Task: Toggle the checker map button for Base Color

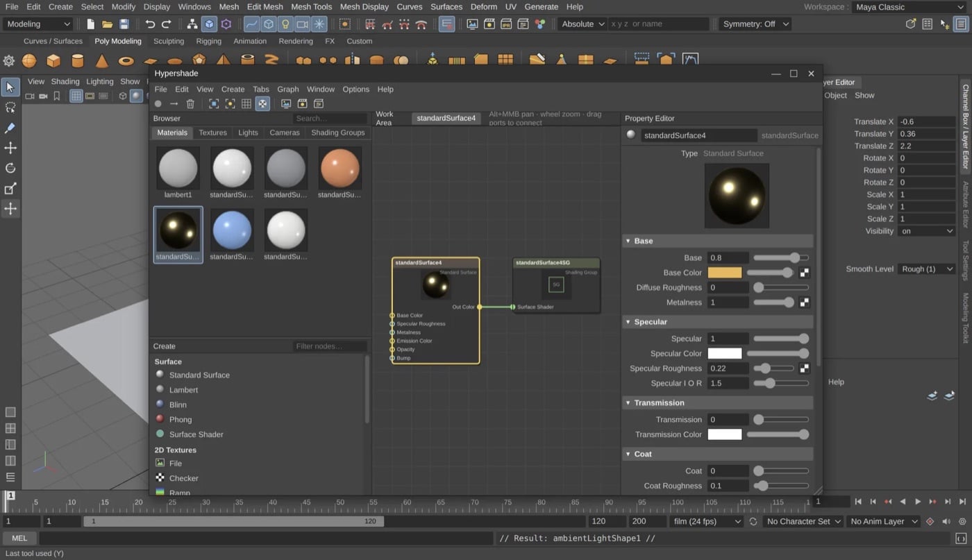Action: [804, 273]
